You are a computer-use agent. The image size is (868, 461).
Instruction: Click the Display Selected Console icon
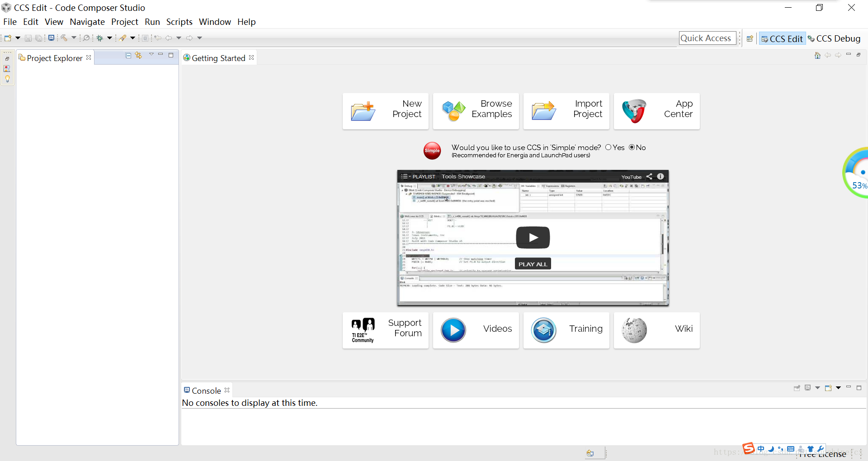click(808, 388)
